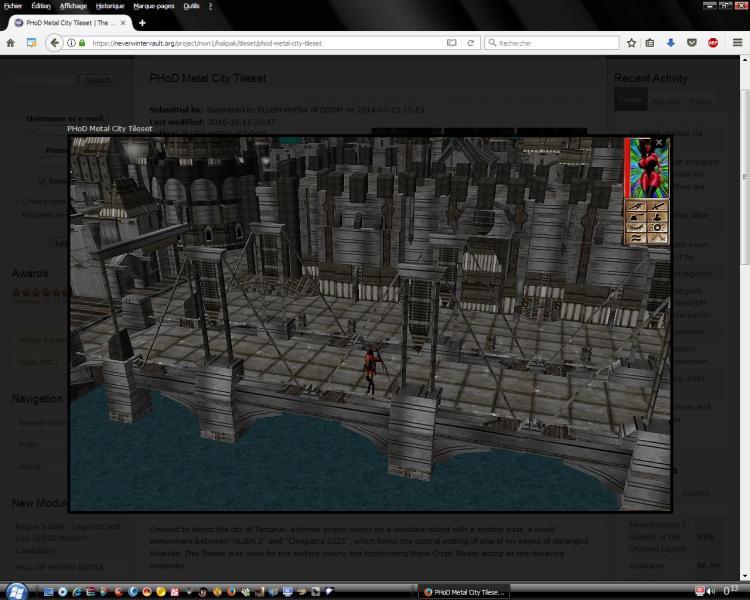The width and height of the screenshot is (750, 600).
Task: Open the Fichier menu
Action: [x=13, y=6]
